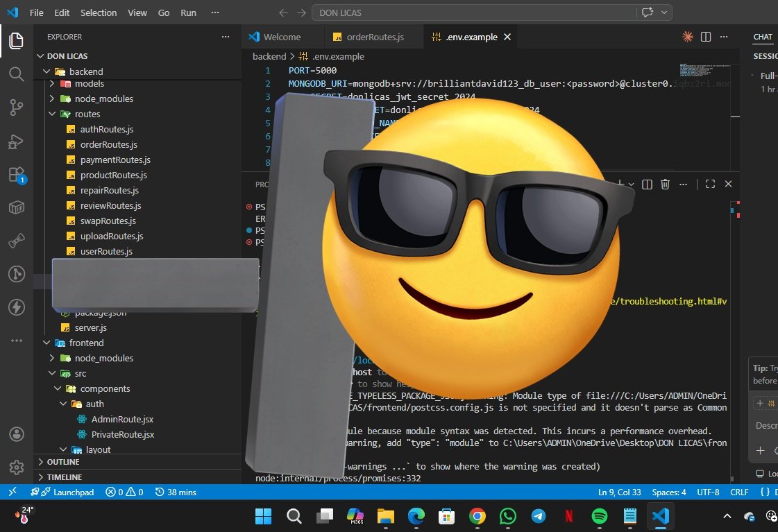Go forward using the title bar arrow
Image resolution: width=778 pixels, height=532 pixels.
point(301,12)
